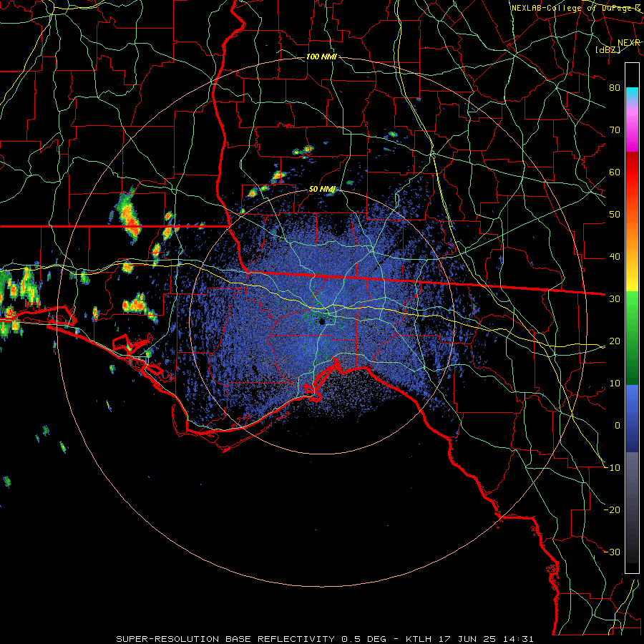Image resolution: width=644 pixels, height=644 pixels.
Task: Click the 80 dBZ scale value
Action: [x=615, y=88]
